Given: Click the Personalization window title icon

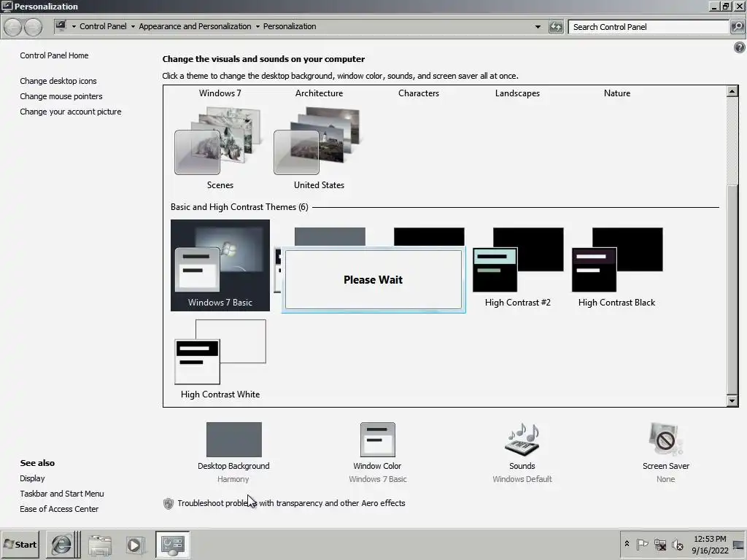Looking at the screenshot, I should (7, 6).
